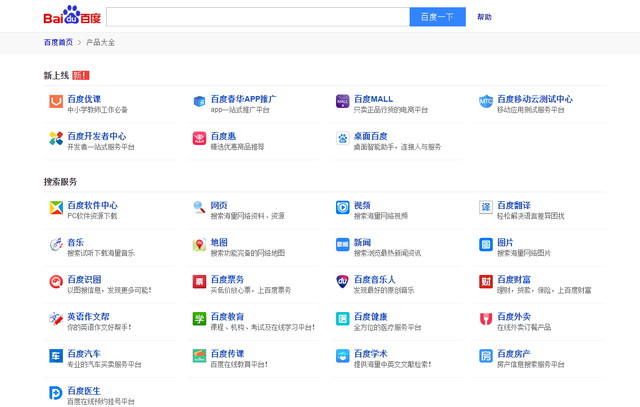Click the 地图 map pin icon
Screen dimensions: 640x407
[199, 245]
